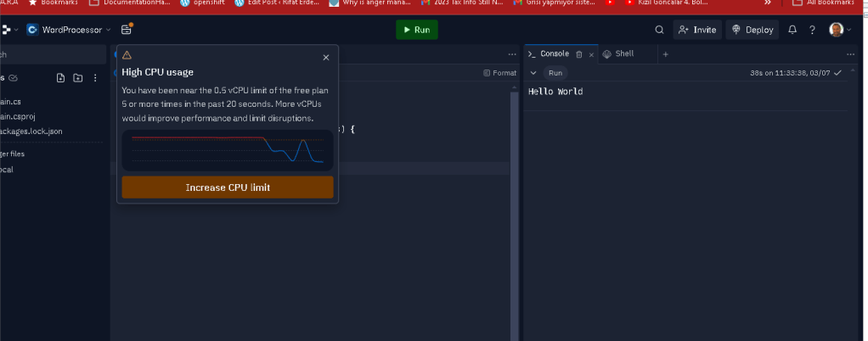Screen dimensions: 868x341
Task: Click the YouTube bookmark icon
Action: [610, 3]
